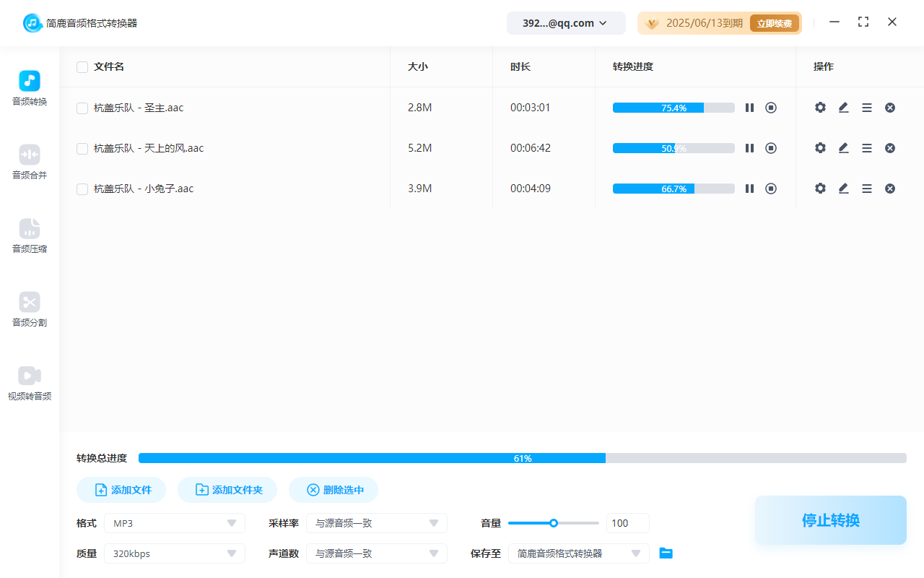Pause conversion of 杭盖乐队 - 圣主.aac

click(x=749, y=108)
